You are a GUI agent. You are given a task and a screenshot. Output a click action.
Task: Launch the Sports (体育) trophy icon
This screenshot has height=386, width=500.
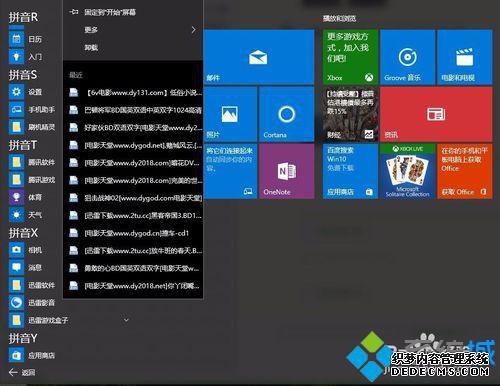(16, 197)
